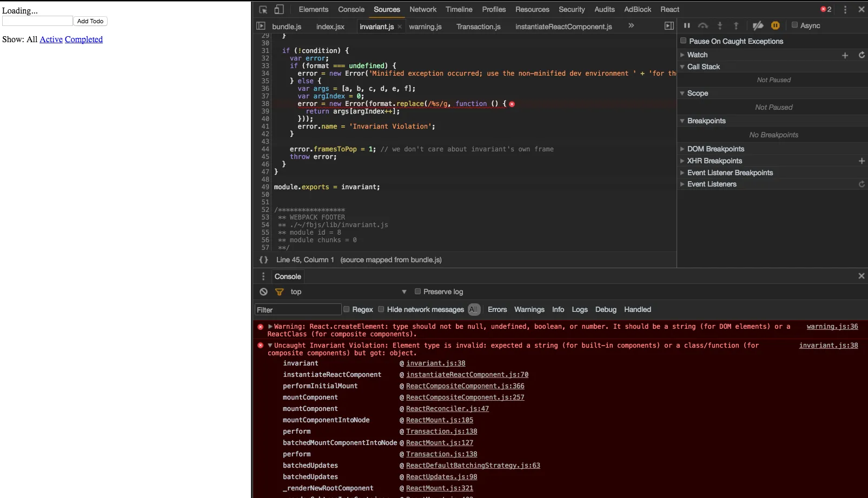This screenshot has height=498, width=868.
Task: Show Completed todos link
Action: tap(84, 39)
